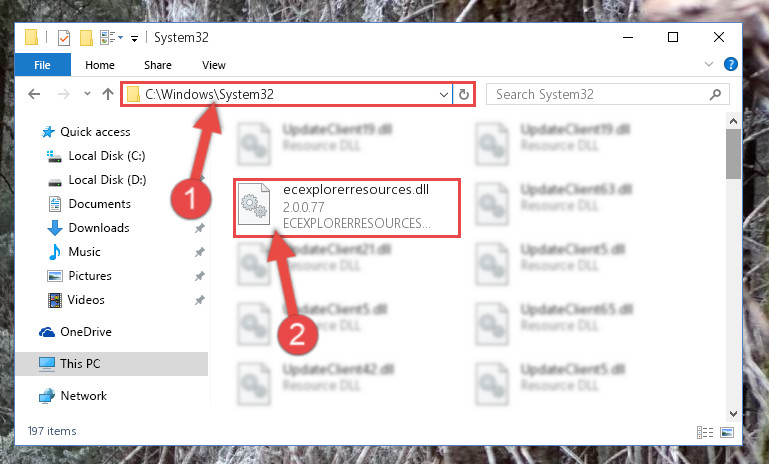Switch to large icons view layout
The width and height of the screenshot is (769, 464).
point(727,432)
